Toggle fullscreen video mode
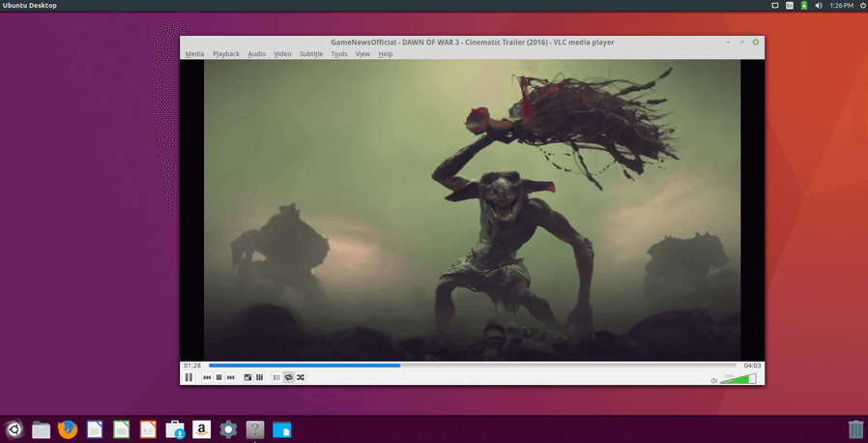The width and height of the screenshot is (868, 443). point(247,377)
